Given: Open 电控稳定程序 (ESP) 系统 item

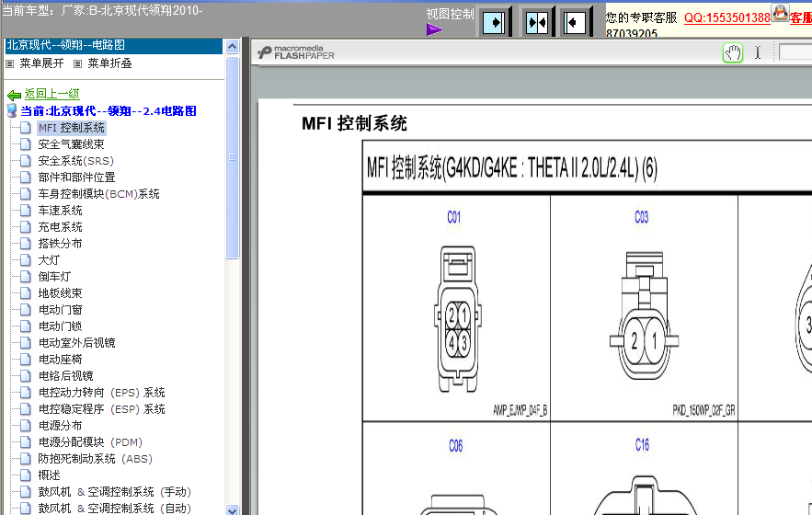Looking at the screenshot, I should pos(101,409).
